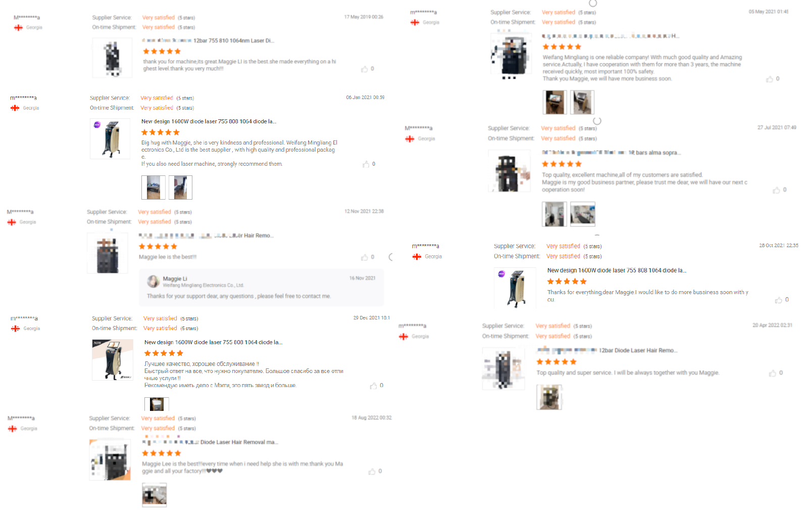Click thumbs-up on the Russian-language review
Screen dimensions: 812x512
[373, 386]
